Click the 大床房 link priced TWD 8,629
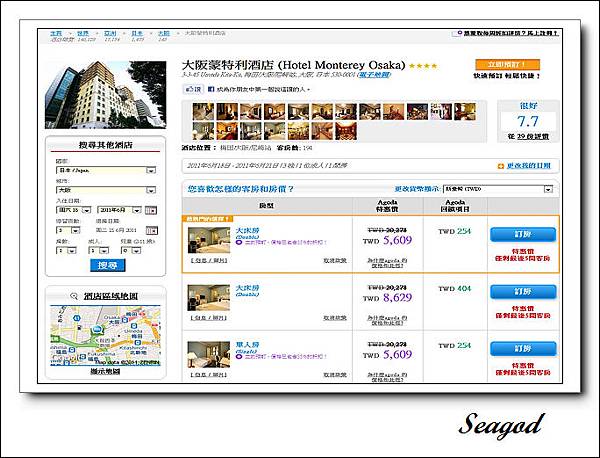Screen dimensions: 600x458 (247, 288)
